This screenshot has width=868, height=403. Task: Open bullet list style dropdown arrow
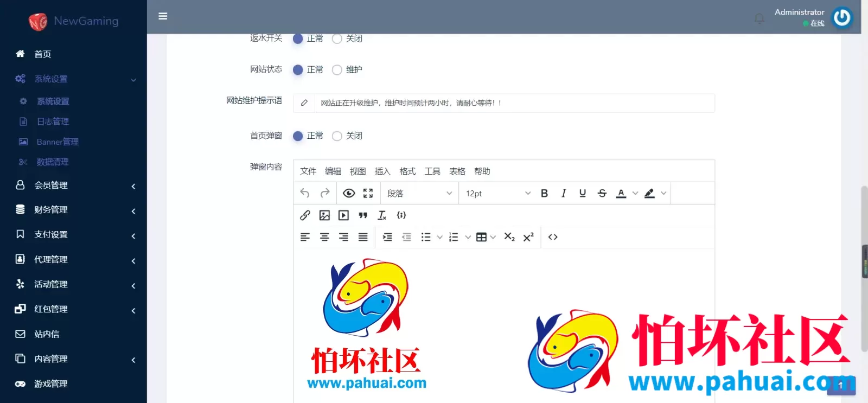click(x=440, y=237)
